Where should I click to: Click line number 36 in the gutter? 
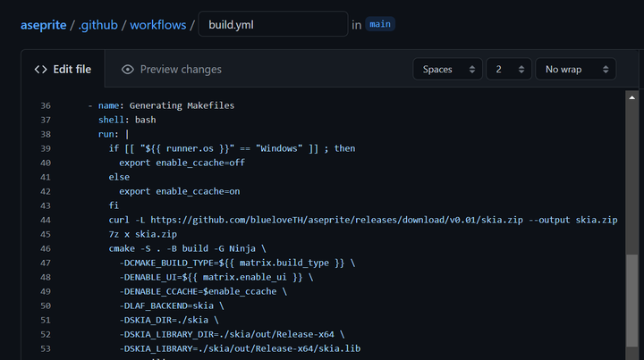click(46, 105)
